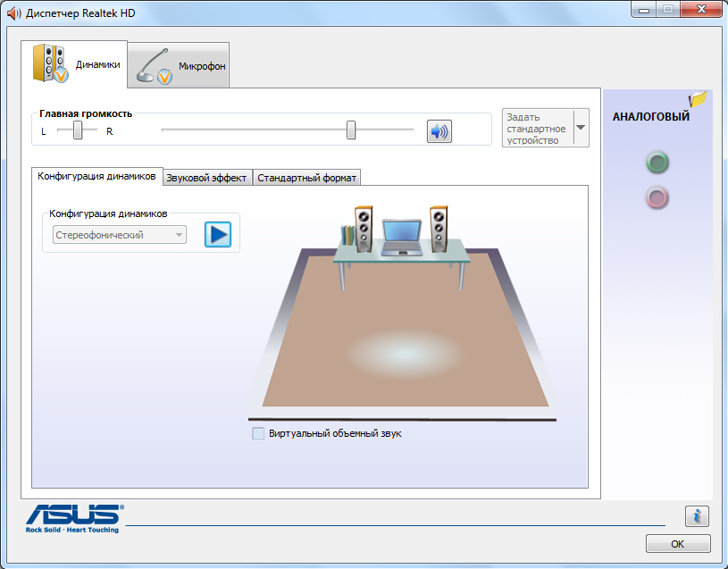Open the Динамики device tab
The image size is (728, 569).
click(74, 64)
